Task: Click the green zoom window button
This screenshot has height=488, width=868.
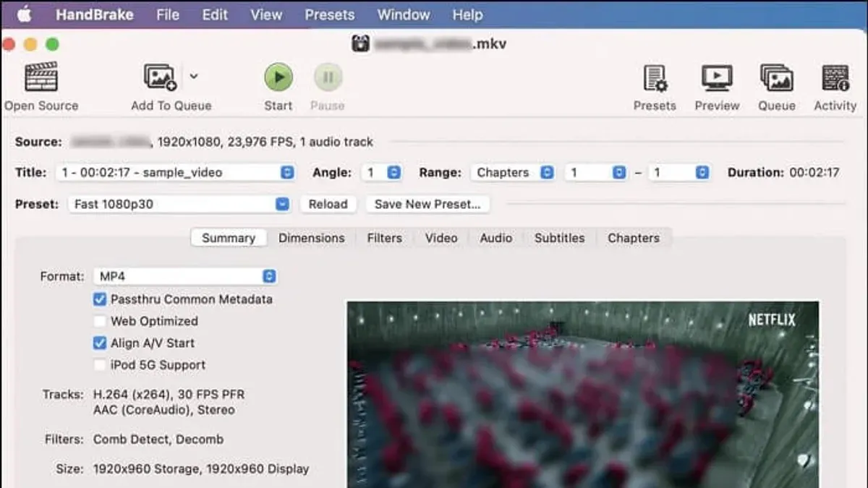Action: point(52,44)
